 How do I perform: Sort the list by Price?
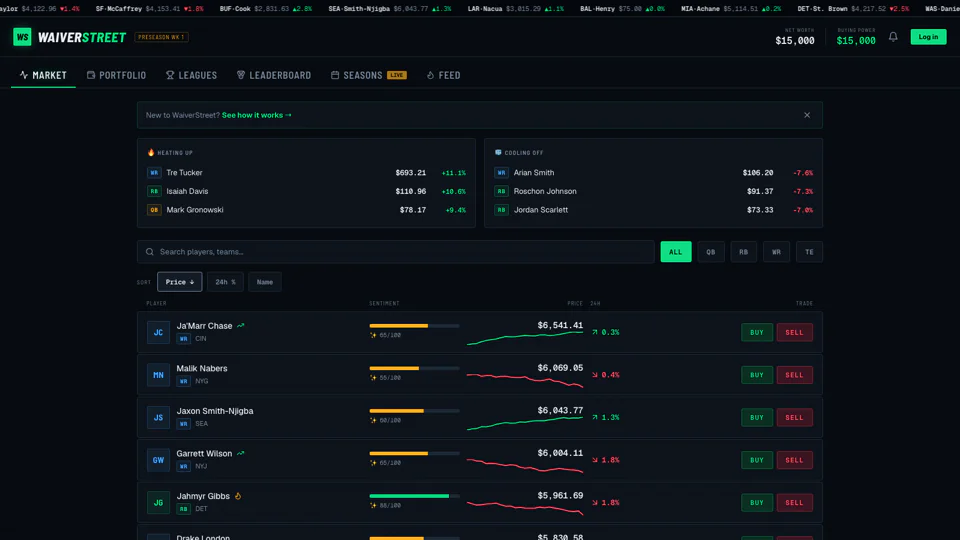point(179,282)
